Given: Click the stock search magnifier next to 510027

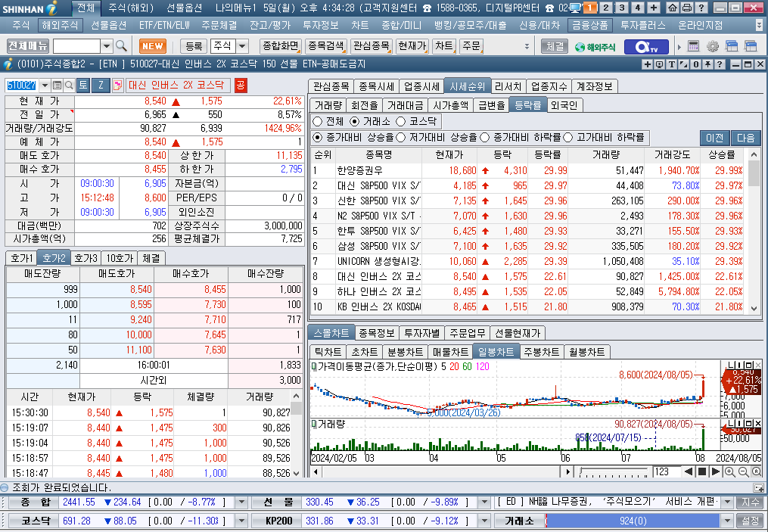Looking at the screenshot, I should coord(69,86).
